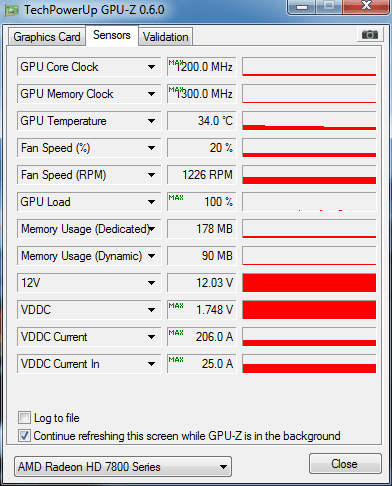
Task: Enable the Log to file checkbox
Action: pos(24,418)
